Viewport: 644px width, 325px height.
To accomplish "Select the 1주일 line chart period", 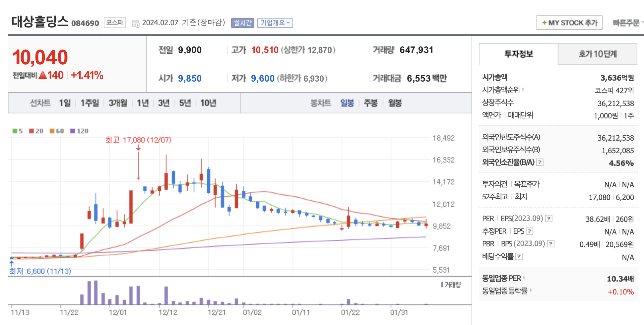I will pyautogui.click(x=90, y=103).
